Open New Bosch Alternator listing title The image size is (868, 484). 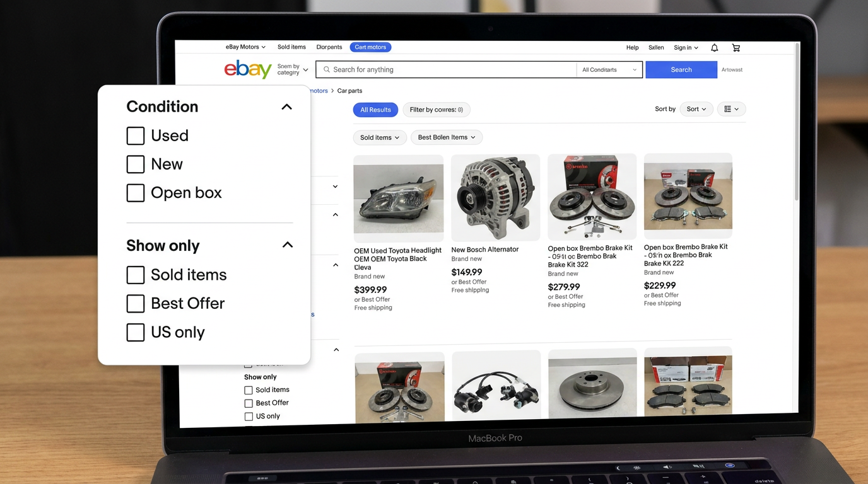click(x=485, y=250)
